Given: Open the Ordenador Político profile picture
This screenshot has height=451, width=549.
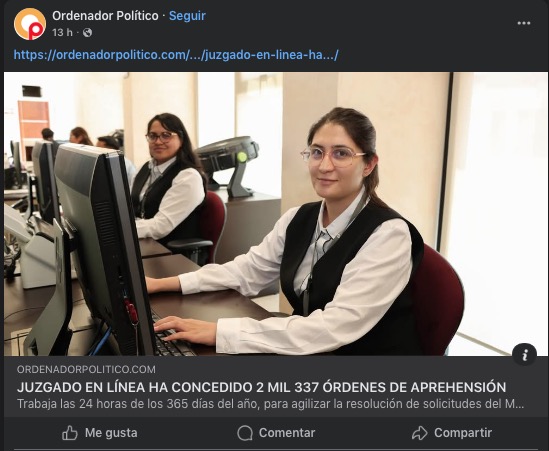Looking at the screenshot, I should 30,24.
